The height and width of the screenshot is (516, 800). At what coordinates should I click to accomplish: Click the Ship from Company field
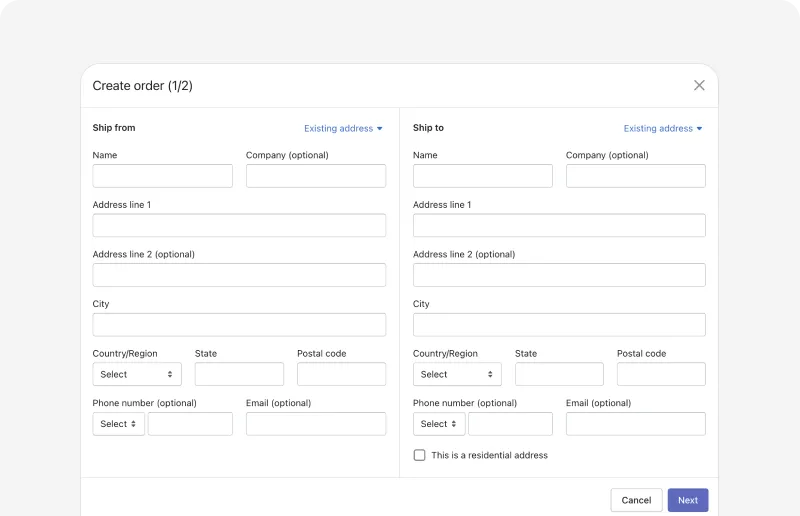coord(316,176)
